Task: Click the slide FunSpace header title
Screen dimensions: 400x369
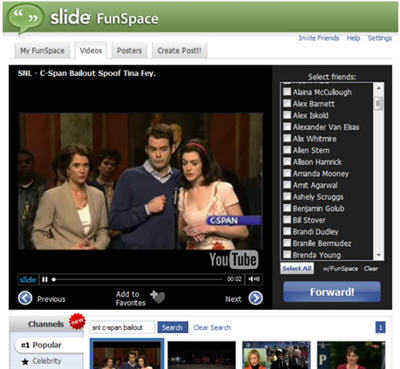Action: (x=104, y=18)
